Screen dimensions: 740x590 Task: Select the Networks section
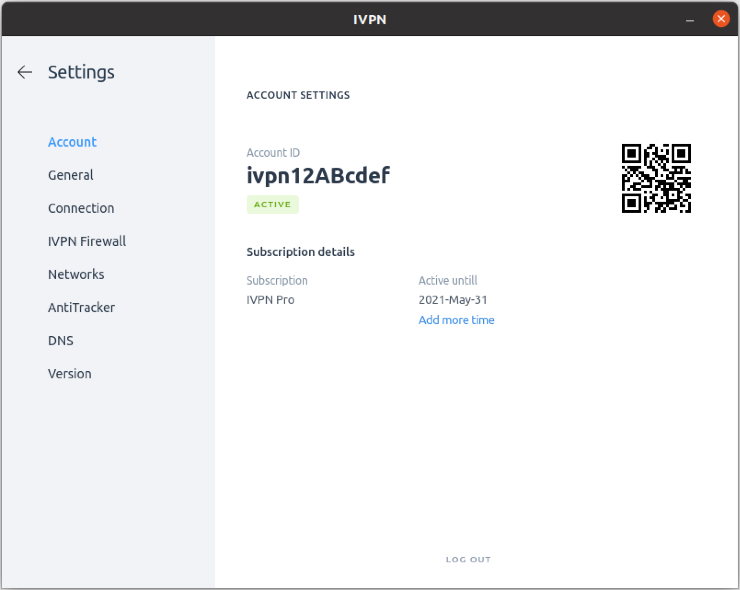[x=76, y=274]
